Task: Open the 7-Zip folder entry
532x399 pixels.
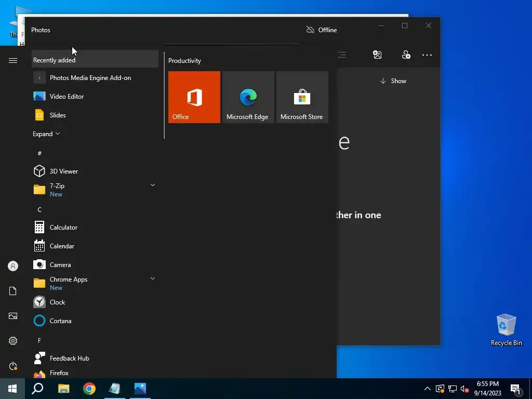Action: (95, 190)
